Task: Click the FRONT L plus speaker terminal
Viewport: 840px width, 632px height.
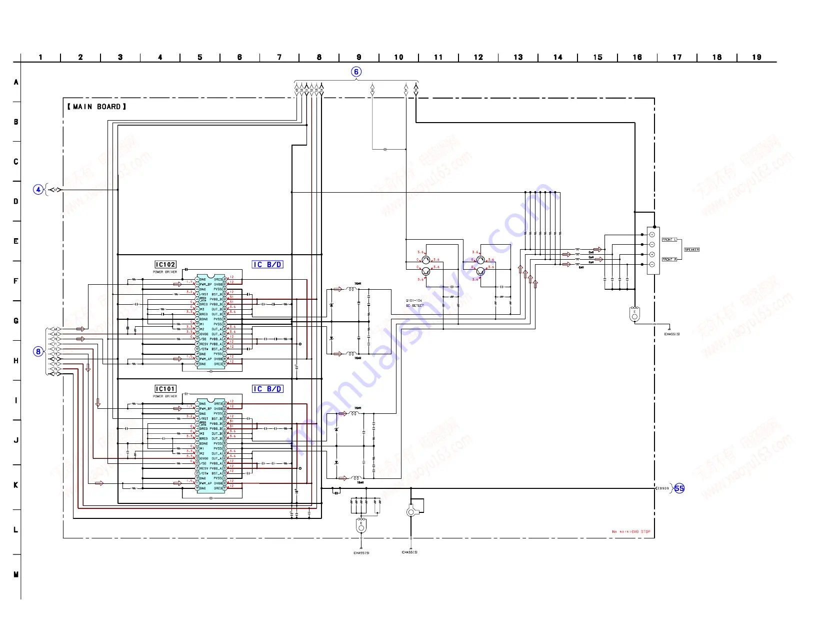Action: tap(652, 235)
